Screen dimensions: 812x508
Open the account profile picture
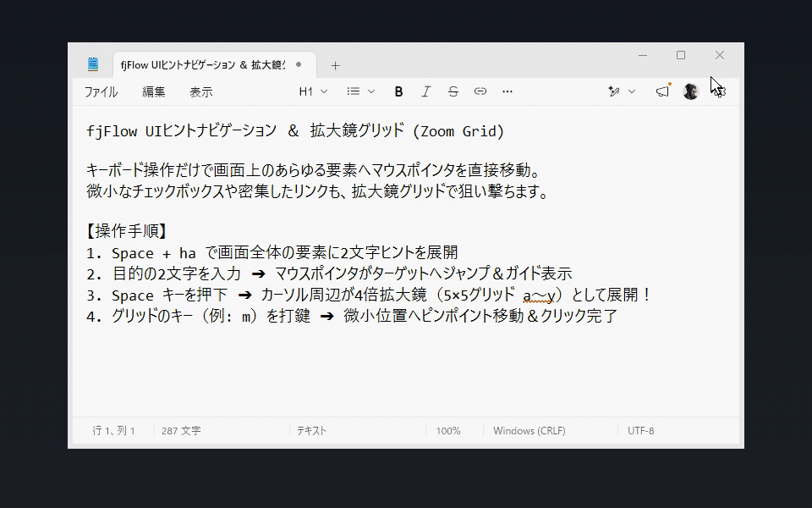coord(691,91)
